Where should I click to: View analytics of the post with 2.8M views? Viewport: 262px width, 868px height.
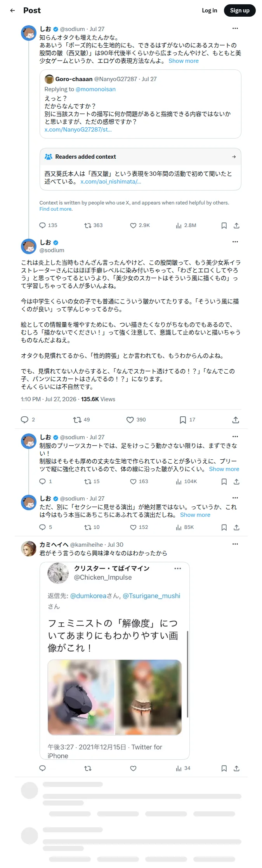[x=186, y=225]
